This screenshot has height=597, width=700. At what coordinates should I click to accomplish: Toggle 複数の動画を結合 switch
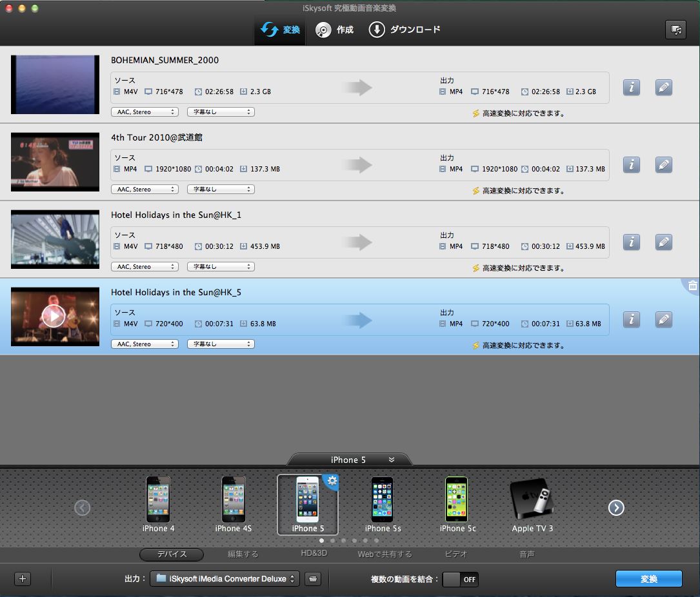pos(460,579)
